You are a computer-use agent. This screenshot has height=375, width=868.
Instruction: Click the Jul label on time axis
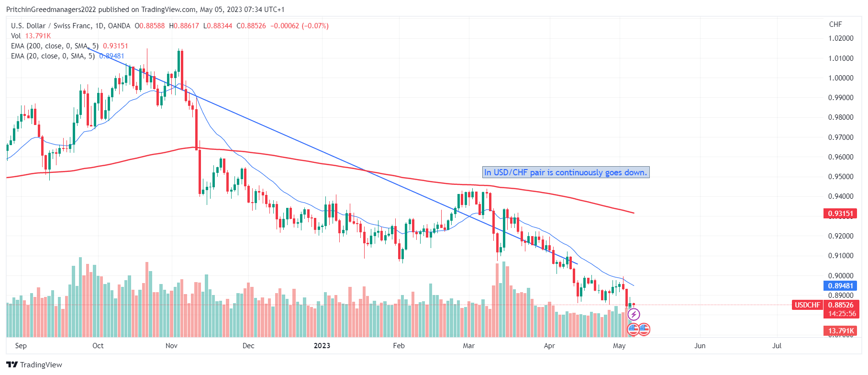pyautogui.click(x=777, y=346)
